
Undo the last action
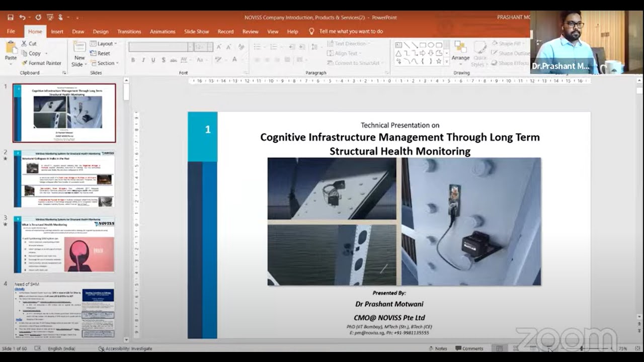22,17
